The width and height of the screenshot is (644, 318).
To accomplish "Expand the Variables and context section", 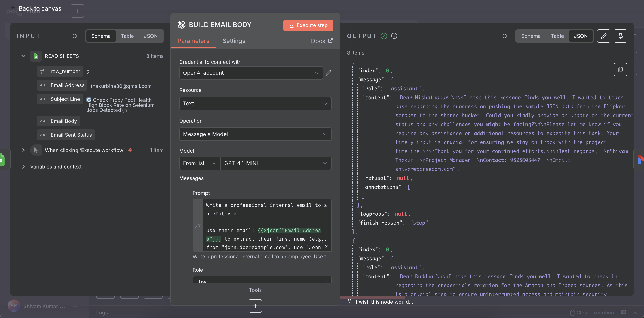I will (23, 167).
